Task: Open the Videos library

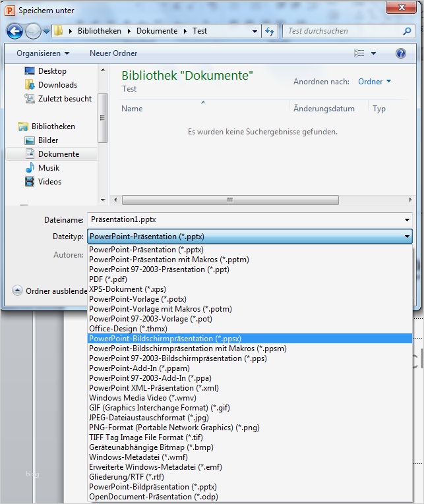Action: tap(49, 182)
